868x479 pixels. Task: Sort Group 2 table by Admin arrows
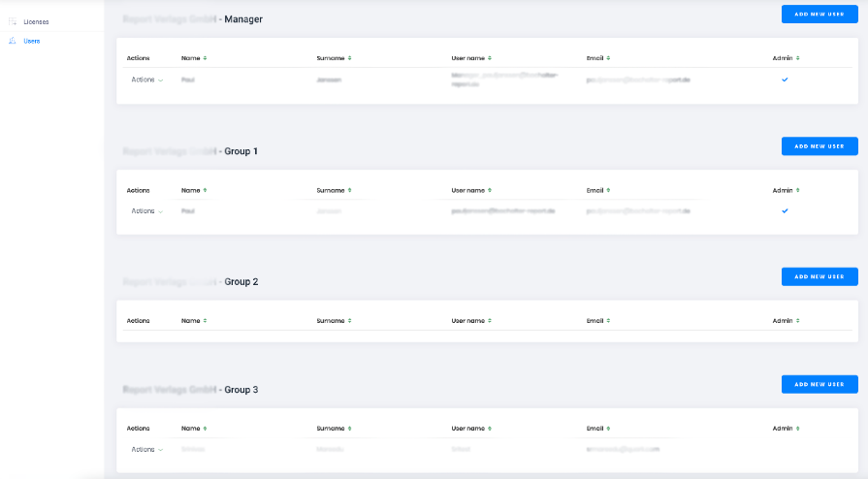point(796,320)
